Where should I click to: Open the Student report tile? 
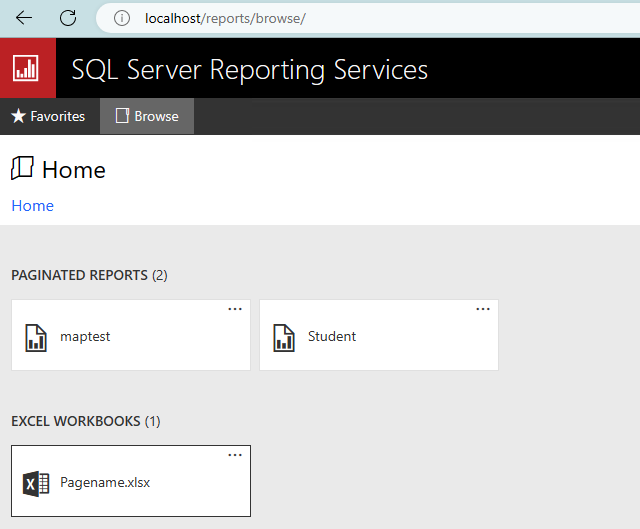pos(379,335)
